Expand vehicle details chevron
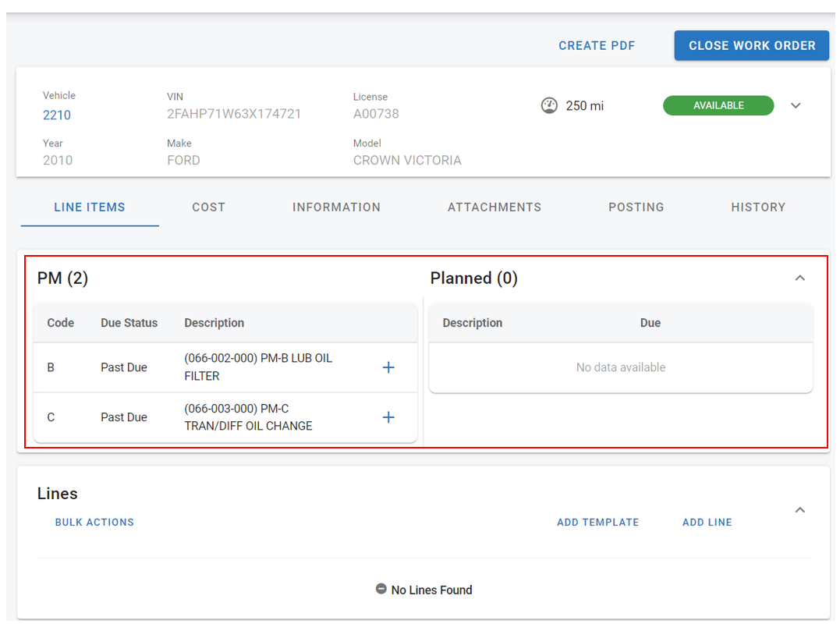The width and height of the screenshot is (840, 638). click(796, 105)
